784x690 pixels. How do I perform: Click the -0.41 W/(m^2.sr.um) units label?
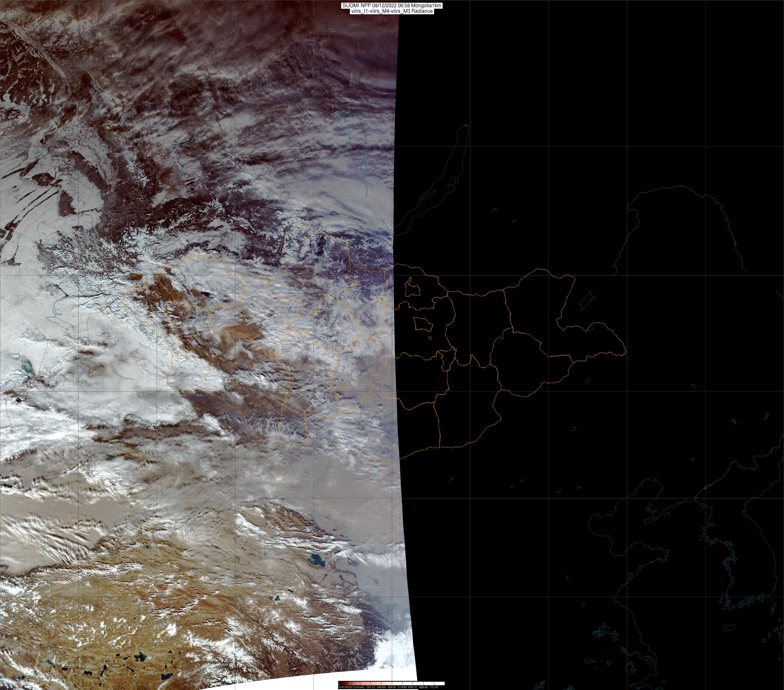click(x=351, y=687)
